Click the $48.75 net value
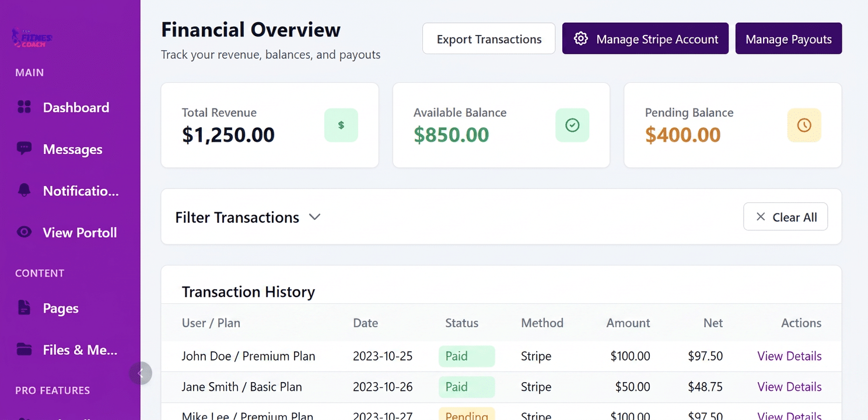Image resolution: width=868 pixels, height=420 pixels. tap(705, 387)
